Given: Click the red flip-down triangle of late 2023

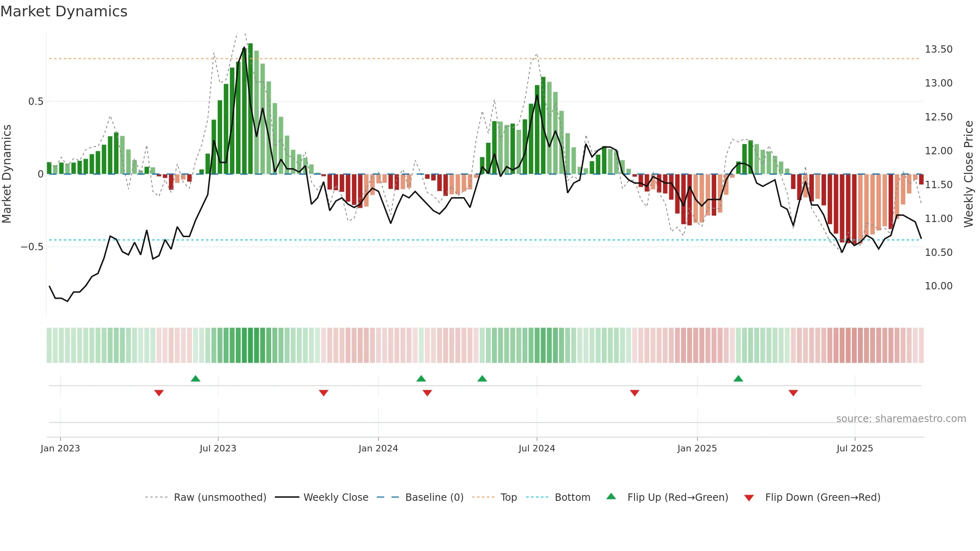Looking at the screenshot, I should 323,393.
